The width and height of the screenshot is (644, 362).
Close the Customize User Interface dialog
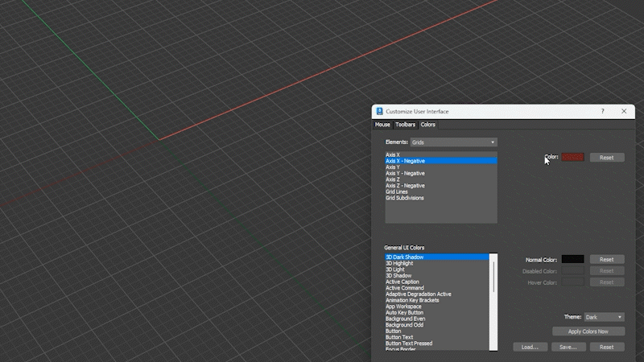624,111
